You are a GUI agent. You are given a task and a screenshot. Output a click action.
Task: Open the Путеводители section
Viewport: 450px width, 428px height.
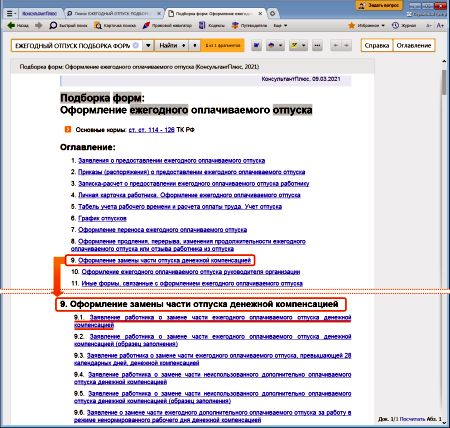click(x=249, y=25)
